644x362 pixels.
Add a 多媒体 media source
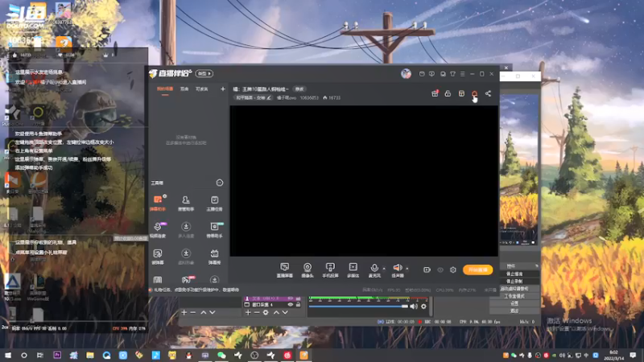353,270
